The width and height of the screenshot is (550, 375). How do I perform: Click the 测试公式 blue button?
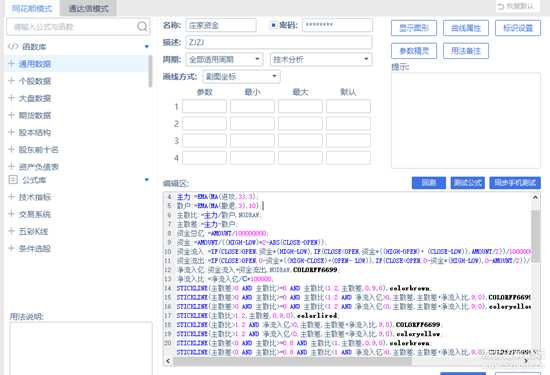pyautogui.click(x=468, y=183)
